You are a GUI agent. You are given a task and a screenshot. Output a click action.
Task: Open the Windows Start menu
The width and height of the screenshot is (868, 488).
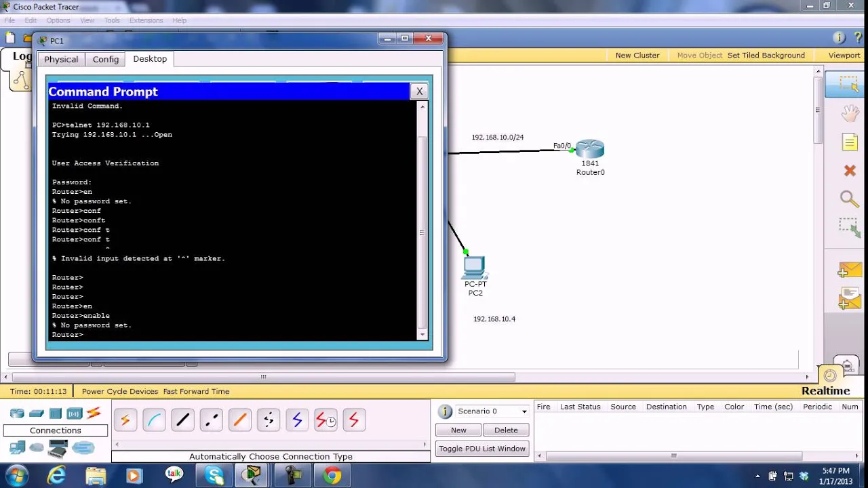(16, 475)
